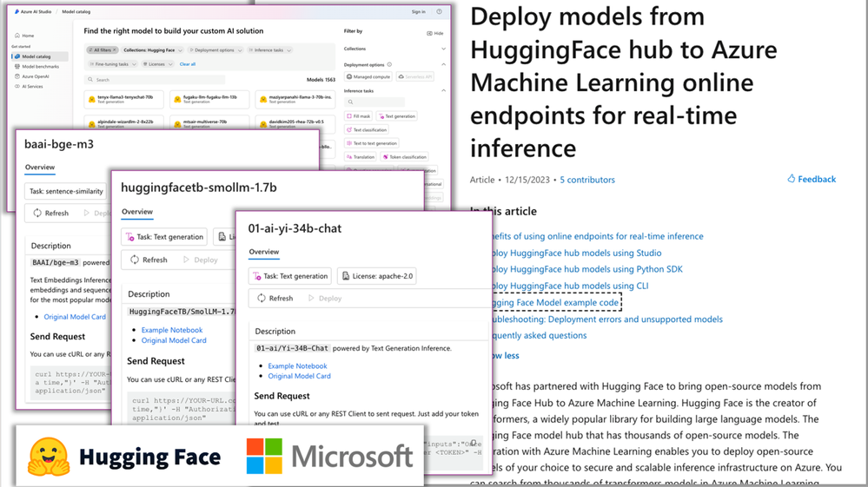Click Deploy in 01-ai-yi-34b-chat window
This screenshot has height=487, width=868.
coord(325,298)
